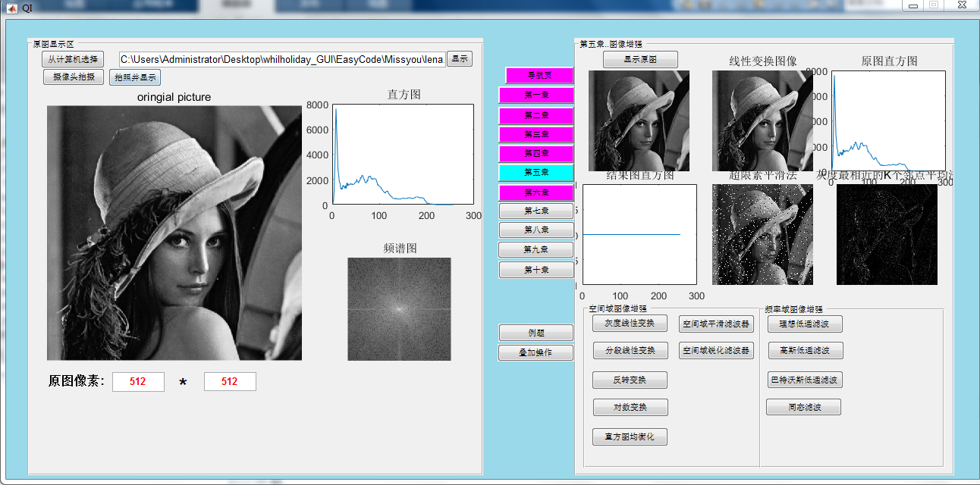
Task: Switch to 第六章 chapter
Action: click(536, 192)
